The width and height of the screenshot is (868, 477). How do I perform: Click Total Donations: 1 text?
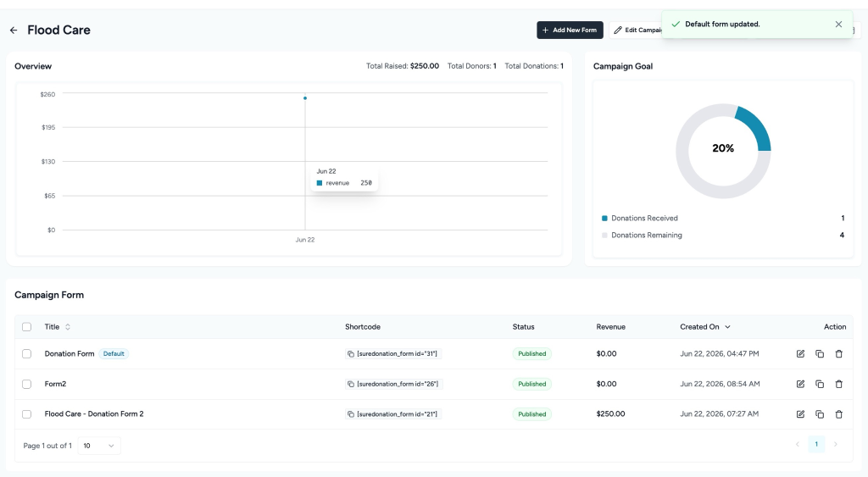534,66
